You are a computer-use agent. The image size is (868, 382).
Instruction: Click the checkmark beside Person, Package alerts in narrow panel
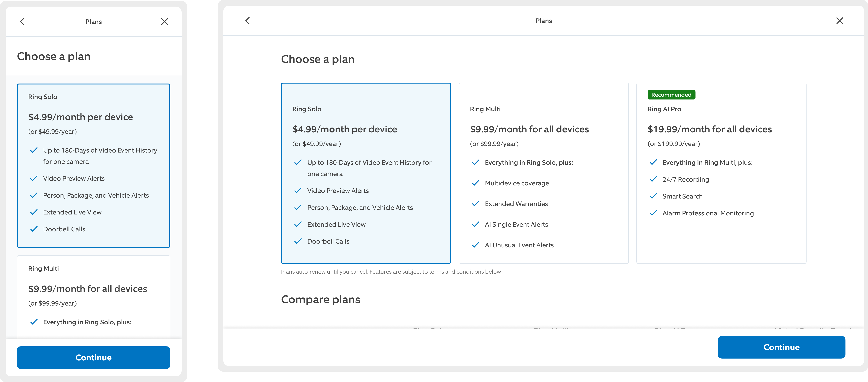tap(34, 195)
